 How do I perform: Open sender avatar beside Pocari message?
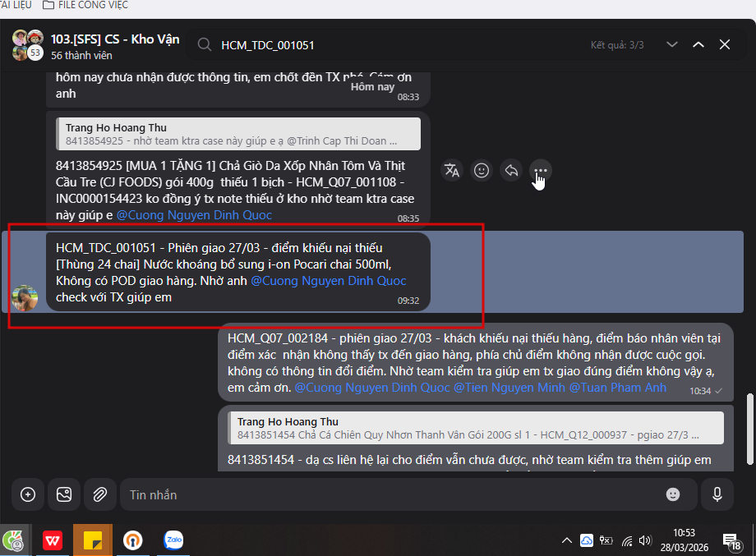pos(25,298)
